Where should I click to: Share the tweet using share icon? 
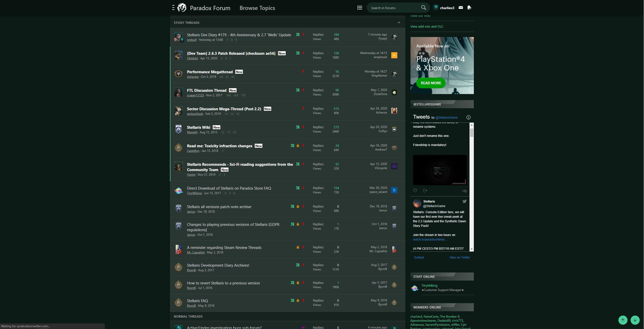[425, 191]
